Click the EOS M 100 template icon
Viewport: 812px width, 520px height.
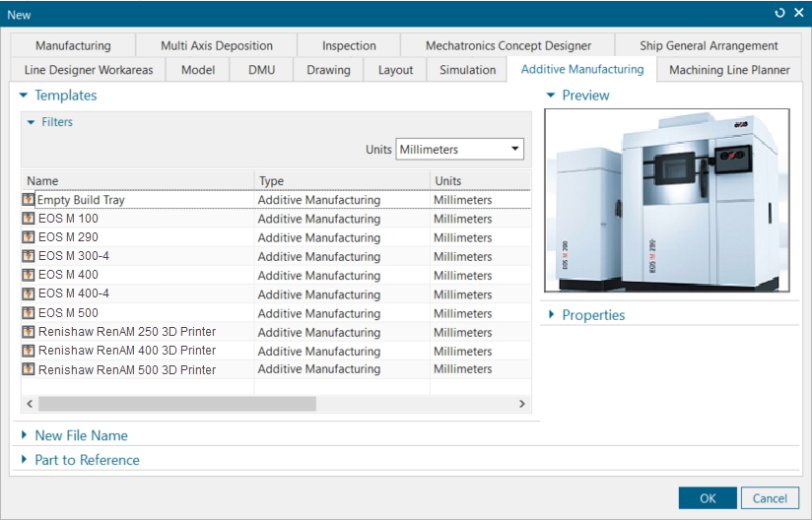tap(29, 219)
